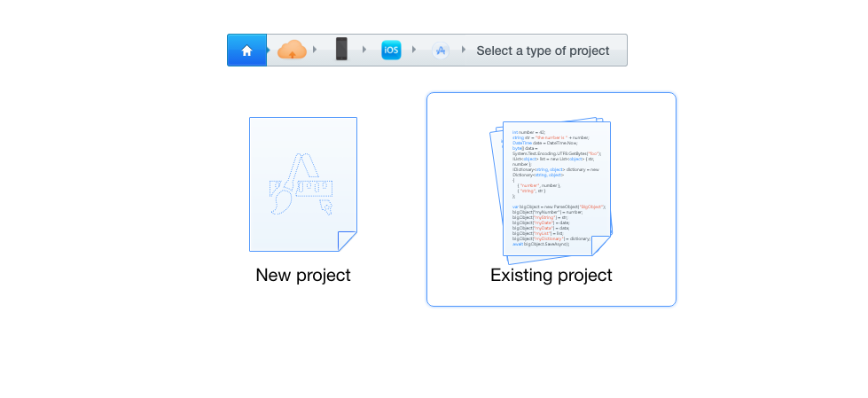The width and height of the screenshot is (868, 398).
Task: Select the phone device breadcrumb step
Action: tap(341, 50)
